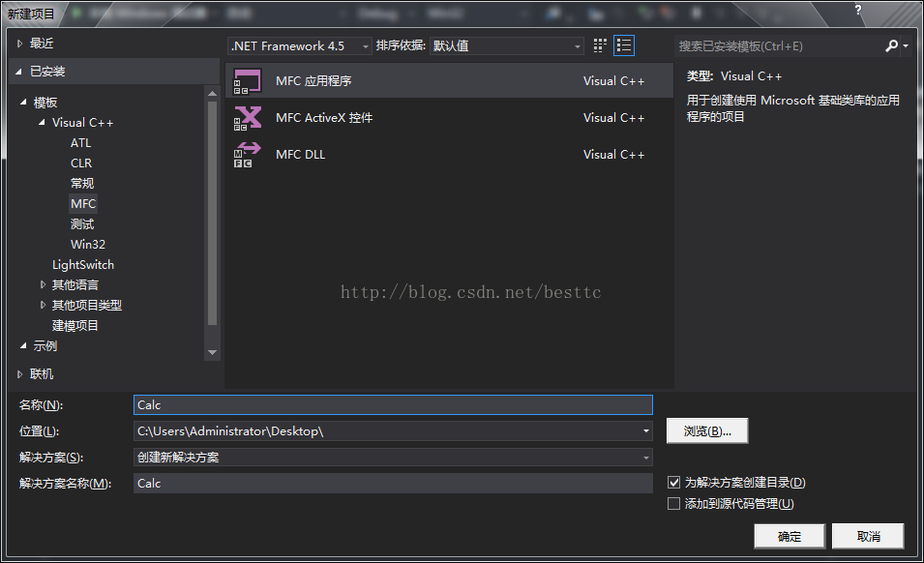Image resolution: width=924 pixels, height=563 pixels.
Task: Select MFC in the template tree
Action: (83, 204)
